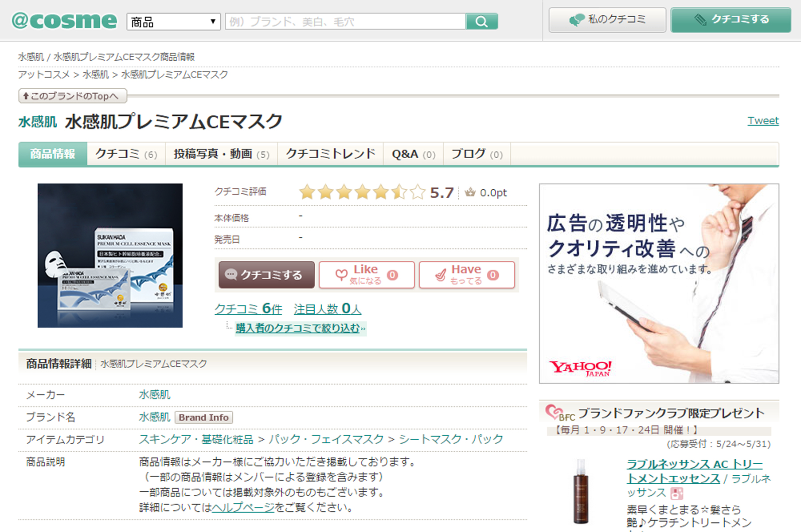Click the pink icon next to ラブルネッサンス
Screen dimensions: 801x532
click(676, 493)
